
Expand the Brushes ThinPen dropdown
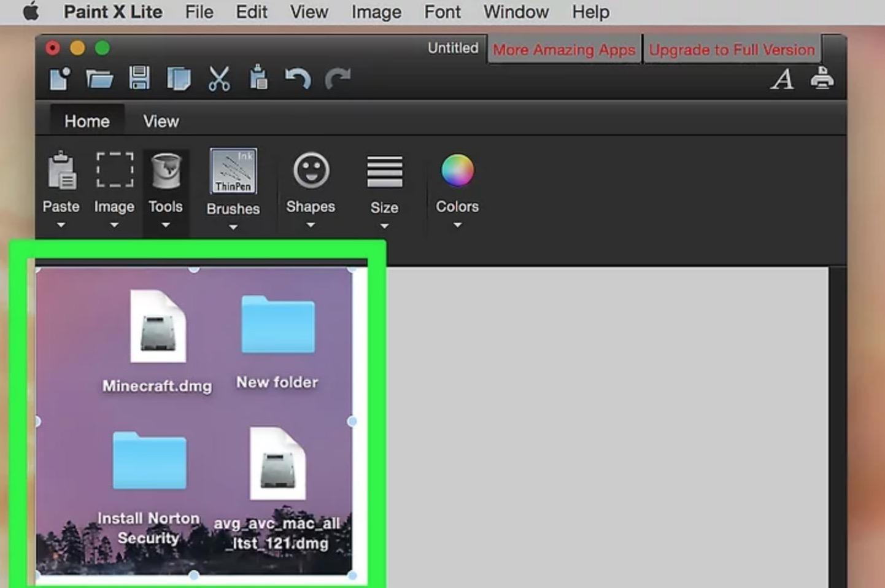click(x=233, y=189)
